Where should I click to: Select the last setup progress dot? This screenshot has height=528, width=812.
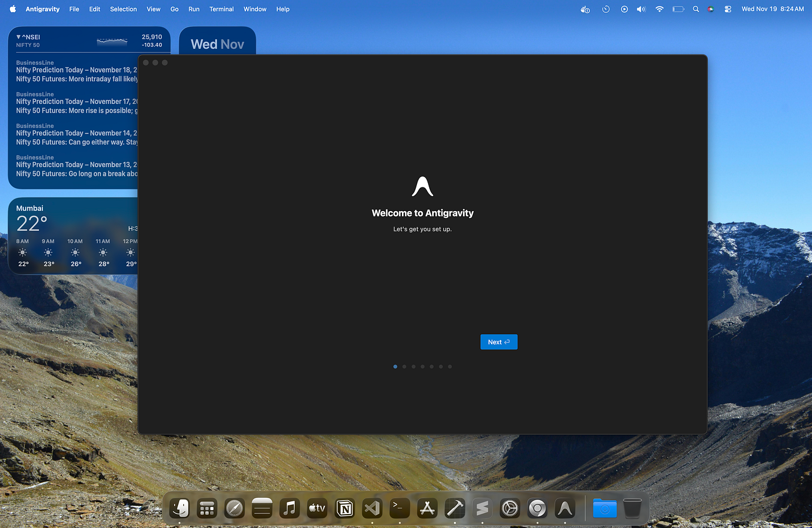[x=450, y=367]
